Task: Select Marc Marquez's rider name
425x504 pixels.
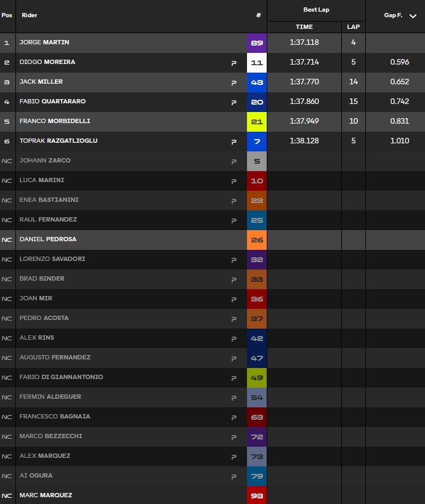Action: click(x=45, y=495)
